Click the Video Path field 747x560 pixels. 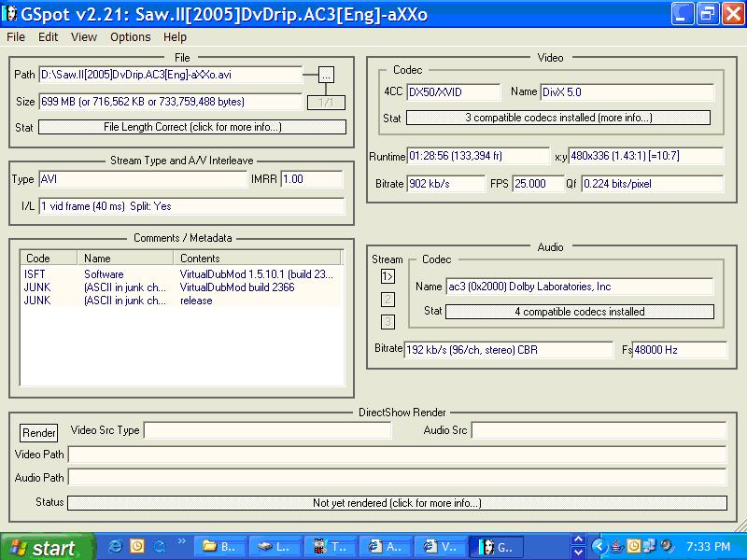click(x=398, y=455)
